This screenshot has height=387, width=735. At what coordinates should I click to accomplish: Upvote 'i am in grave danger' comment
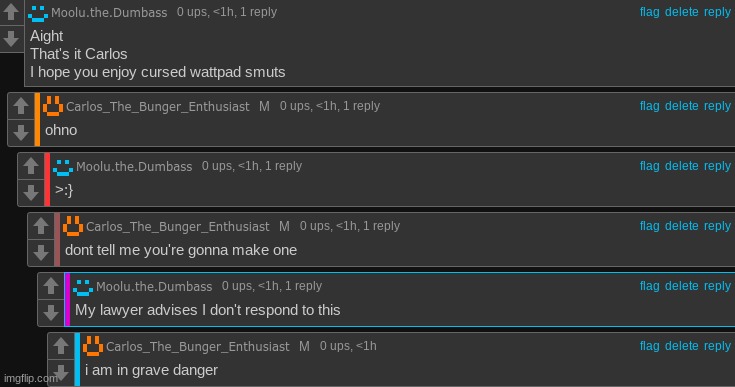tap(61, 346)
